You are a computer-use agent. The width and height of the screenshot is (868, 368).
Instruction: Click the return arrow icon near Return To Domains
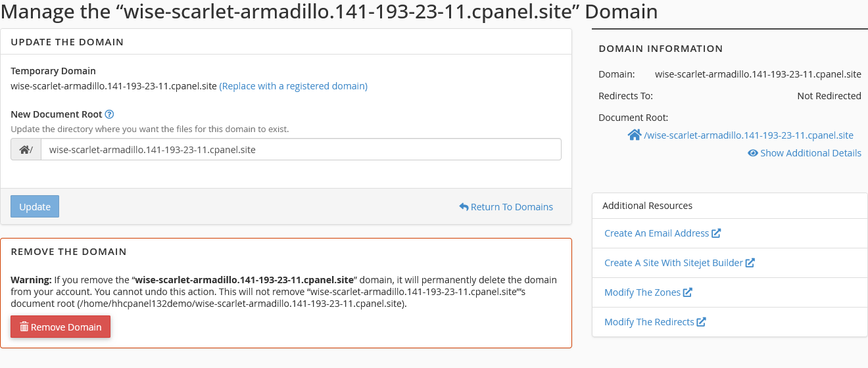pyautogui.click(x=464, y=207)
